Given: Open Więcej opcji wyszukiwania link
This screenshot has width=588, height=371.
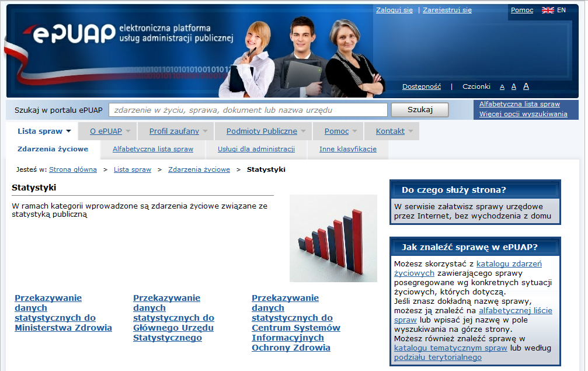Looking at the screenshot, I should click(523, 114).
